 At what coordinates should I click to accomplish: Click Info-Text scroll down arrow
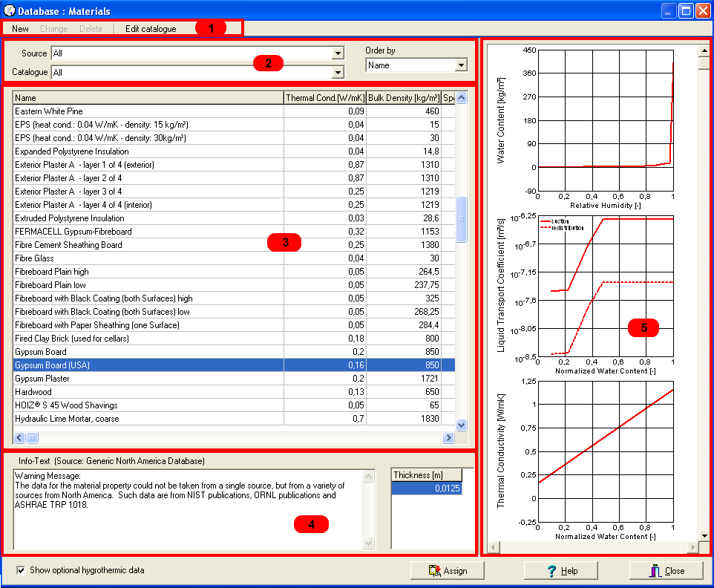pos(369,543)
